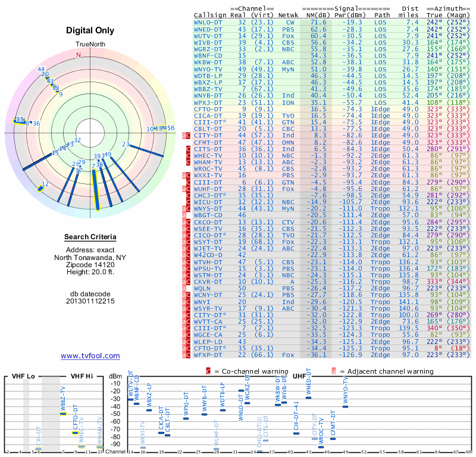The height and width of the screenshot is (457, 476).
Task: Click the Zipcode 14120 text
Action: click(90, 265)
